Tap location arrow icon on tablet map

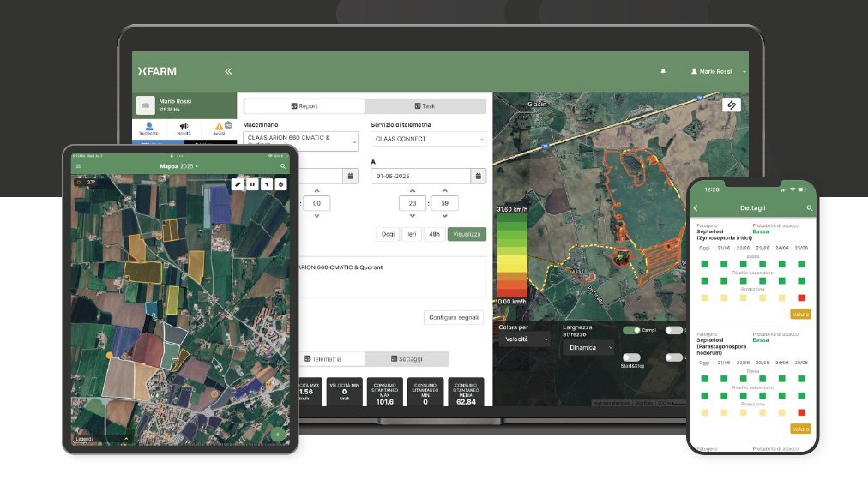point(267,184)
